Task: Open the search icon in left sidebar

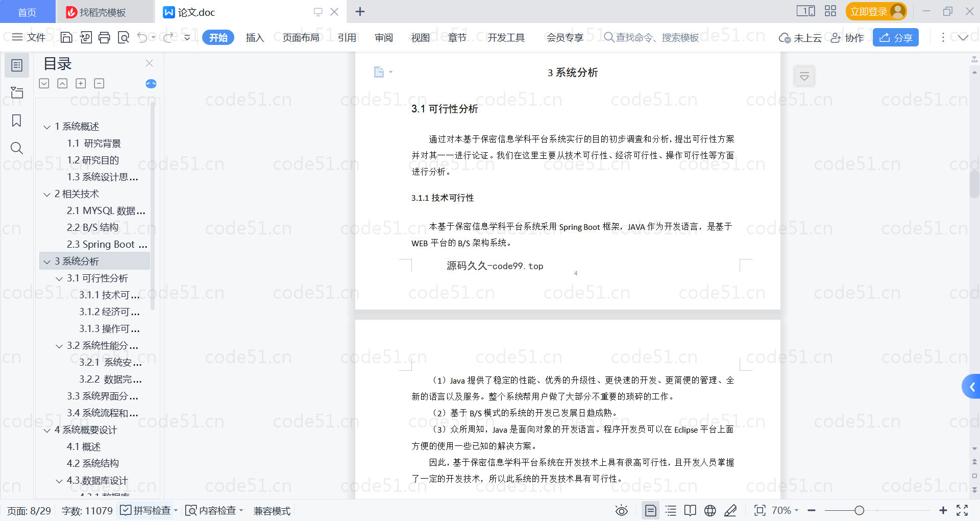Action: coord(17,148)
